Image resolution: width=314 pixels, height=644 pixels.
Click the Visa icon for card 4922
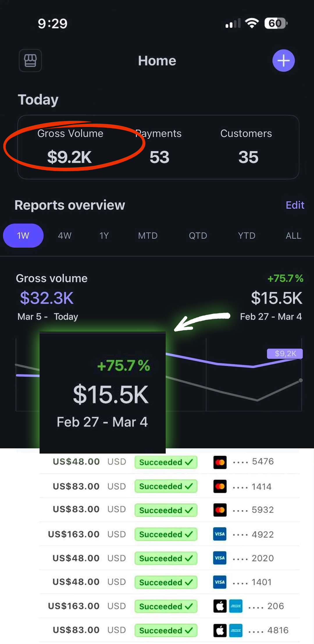point(220,534)
